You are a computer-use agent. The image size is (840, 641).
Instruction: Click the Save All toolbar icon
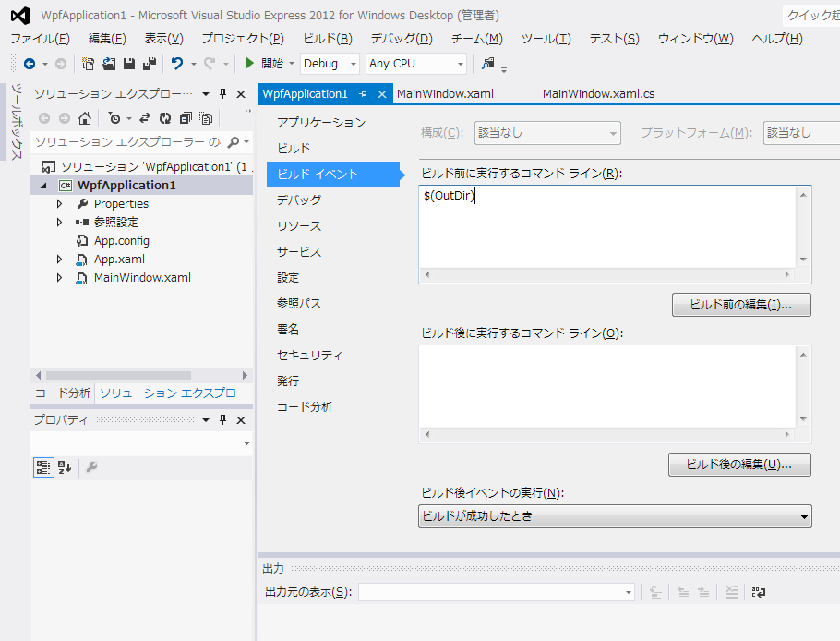149,64
